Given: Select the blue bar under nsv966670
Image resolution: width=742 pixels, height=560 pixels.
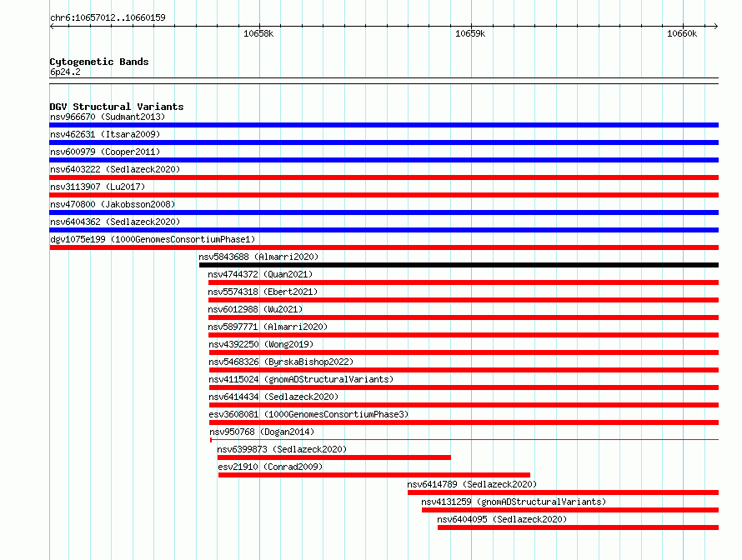Looking at the screenshot, I should tap(384, 125).
